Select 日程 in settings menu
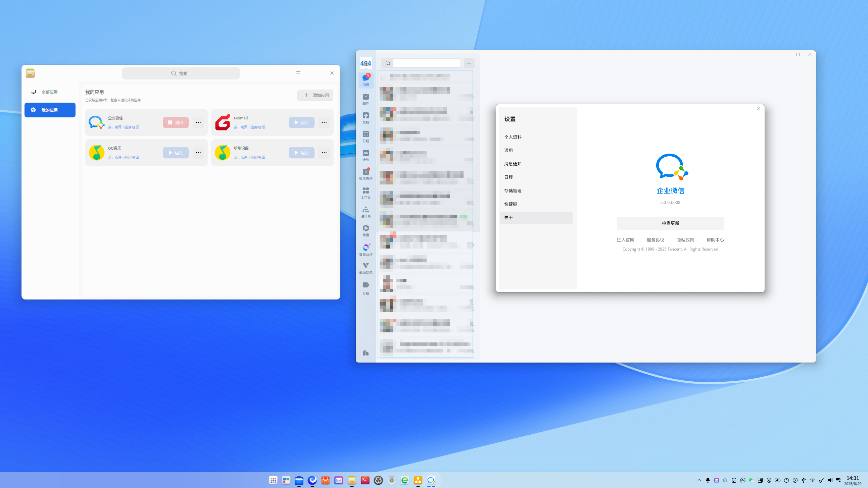868x488 pixels. click(x=536, y=177)
